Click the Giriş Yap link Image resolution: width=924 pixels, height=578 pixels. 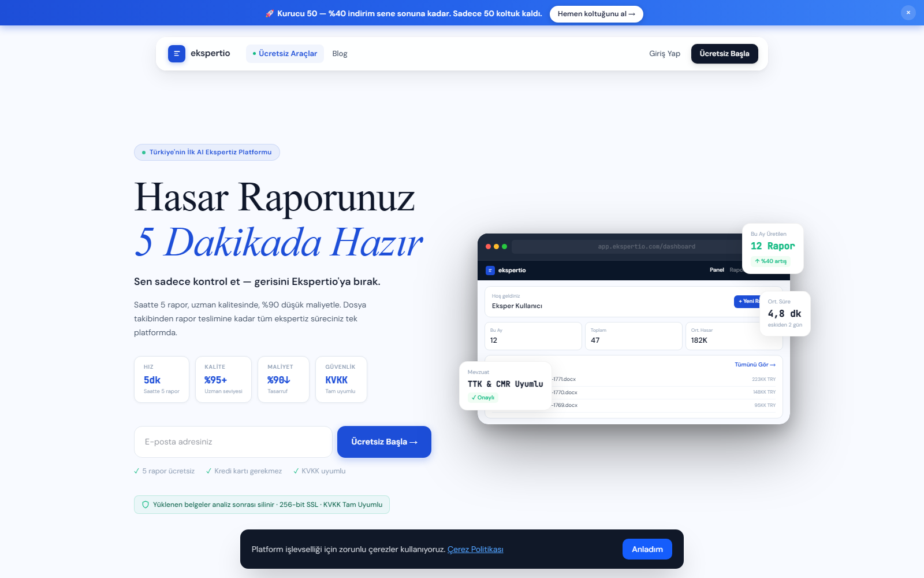665,54
